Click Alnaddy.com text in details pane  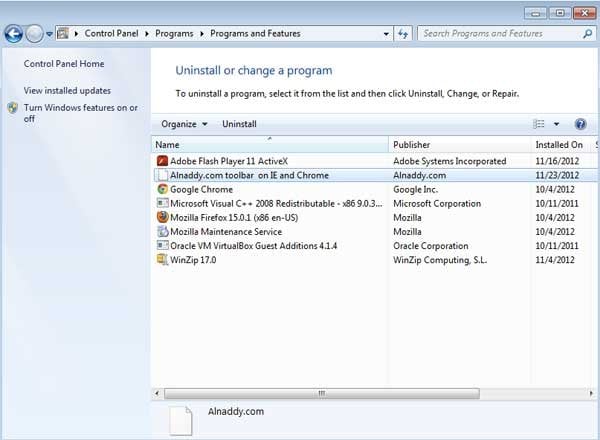[x=236, y=412]
